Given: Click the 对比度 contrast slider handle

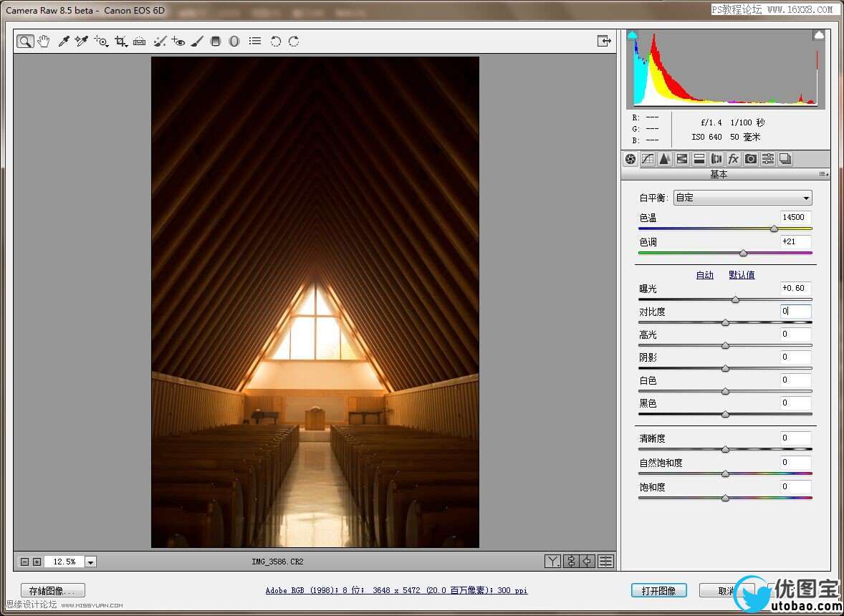Looking at the screenshot, I should tap(725, 323).
